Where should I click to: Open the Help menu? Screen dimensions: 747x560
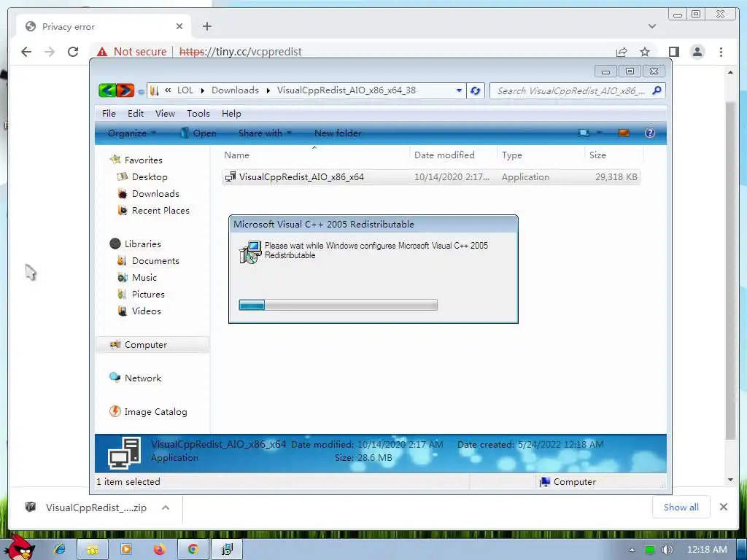coord(231,113)
